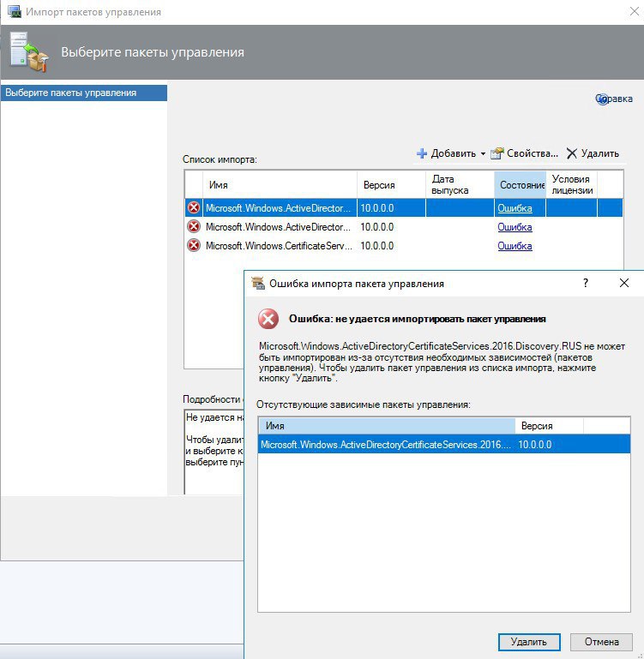Click Ошибка link in the first row

click(x=515, y=208)
